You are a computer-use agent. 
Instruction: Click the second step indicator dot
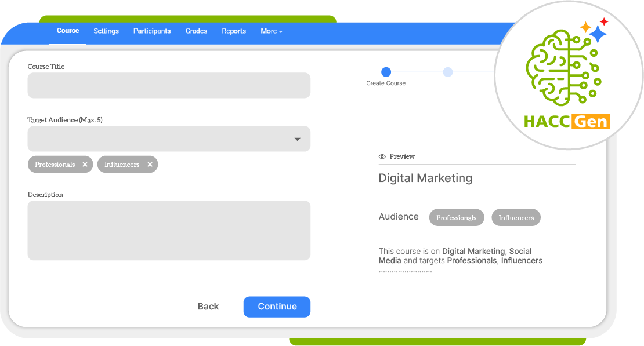click(447, 72)
